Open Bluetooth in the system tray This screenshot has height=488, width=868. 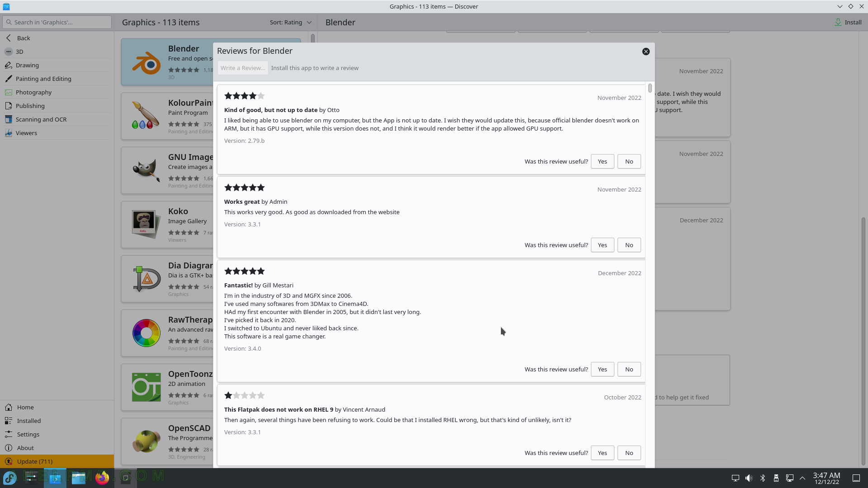coord(763,478)
